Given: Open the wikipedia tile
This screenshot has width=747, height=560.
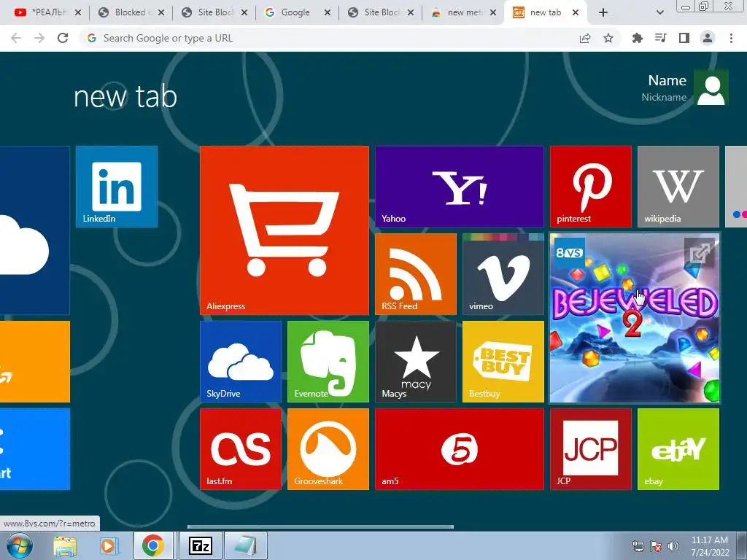Looking at the screenshot, I should coord(678,187).
